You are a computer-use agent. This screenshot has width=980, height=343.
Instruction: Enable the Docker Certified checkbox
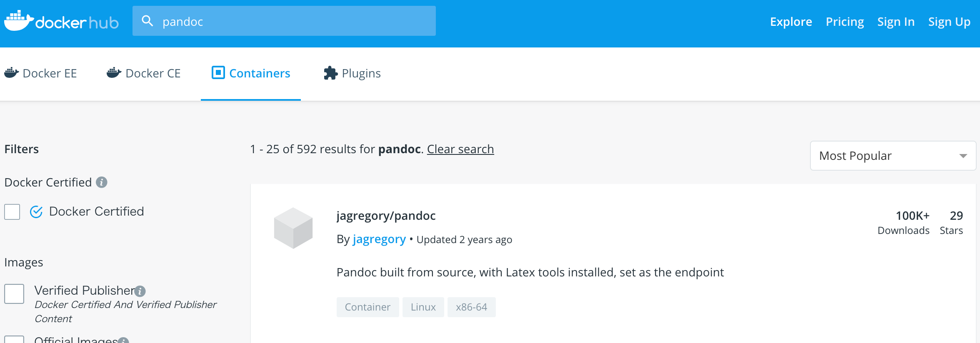12,212
